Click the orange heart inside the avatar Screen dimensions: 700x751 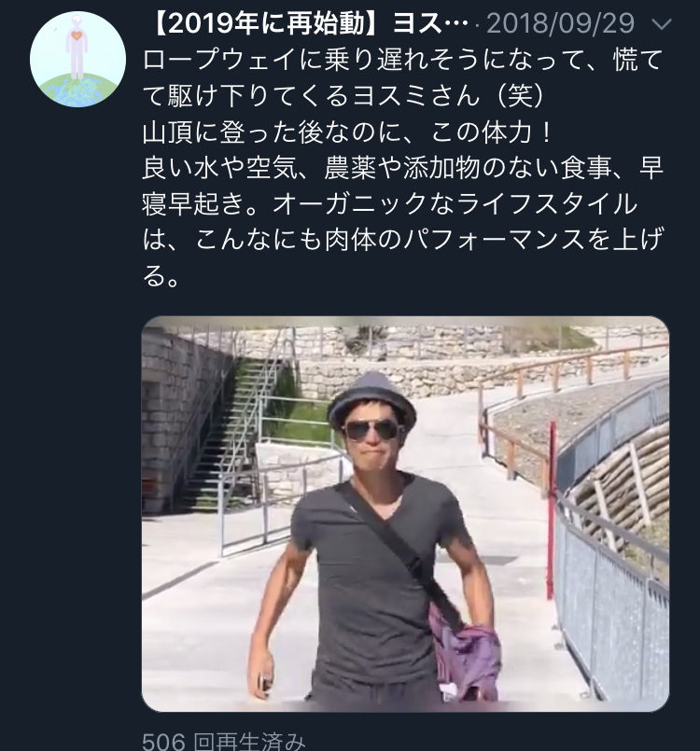[x=76, y=35]
